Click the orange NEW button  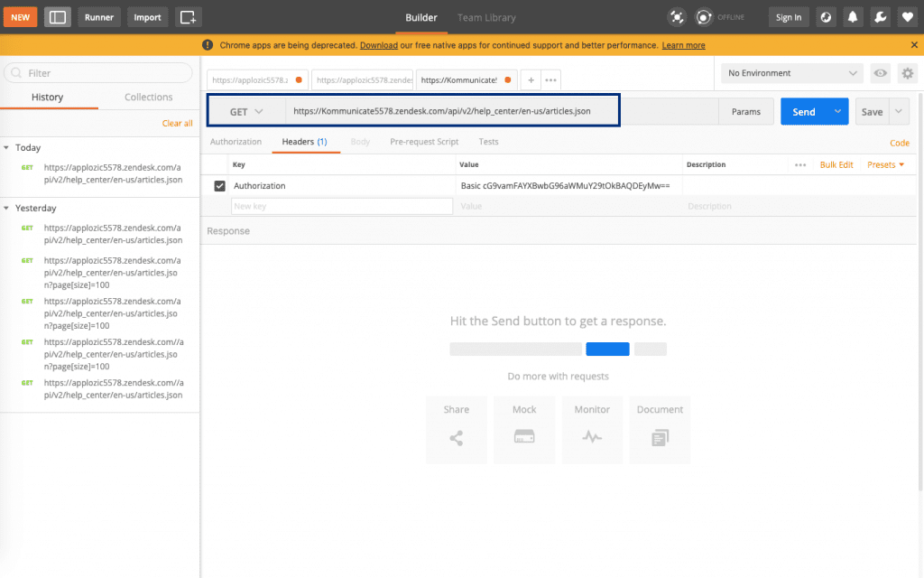(x=20, y=17)
